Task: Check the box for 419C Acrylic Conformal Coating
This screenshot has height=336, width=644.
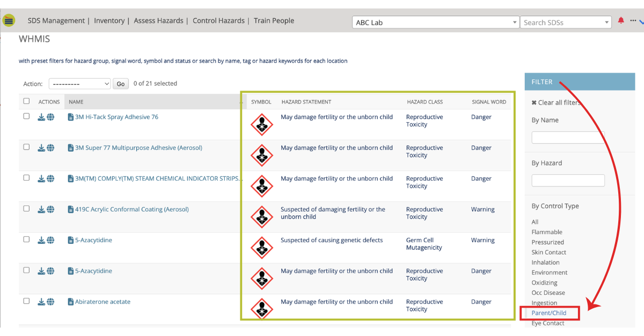Action: (26, 208)
